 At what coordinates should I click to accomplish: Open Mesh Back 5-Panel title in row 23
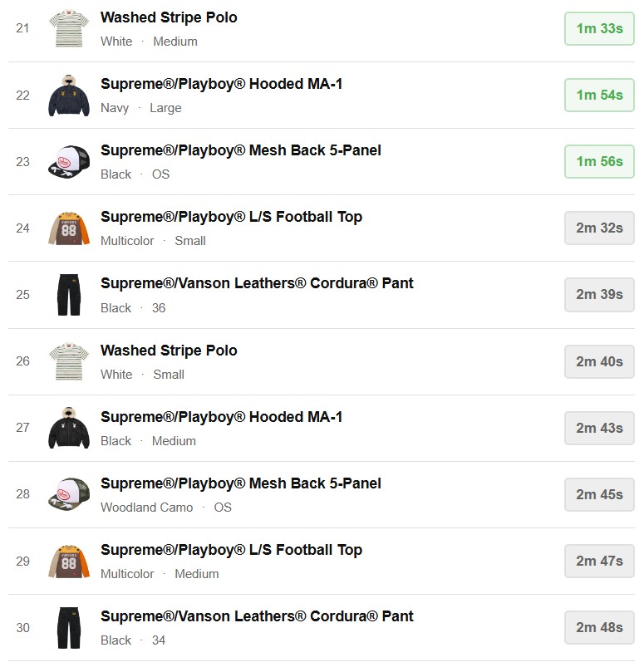tap(241, 150)
